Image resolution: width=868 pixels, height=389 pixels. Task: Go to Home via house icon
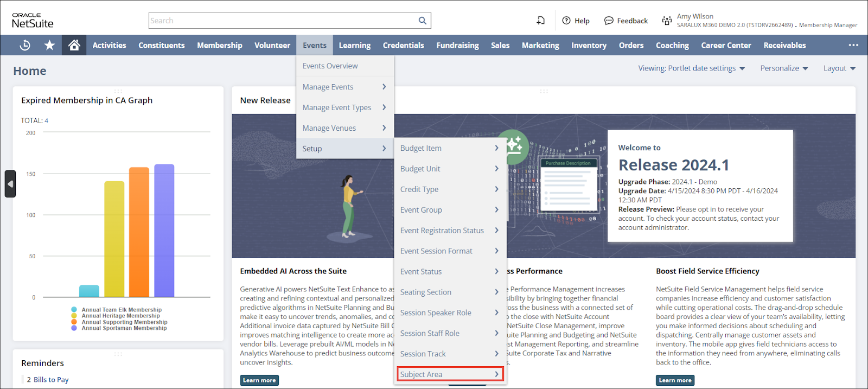coord(74,46)
